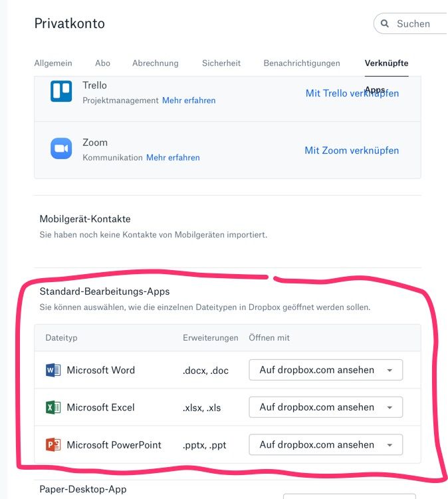
Task: Click 'Mit Trello verknüpfen' link
Action: [x=352, y=93]
